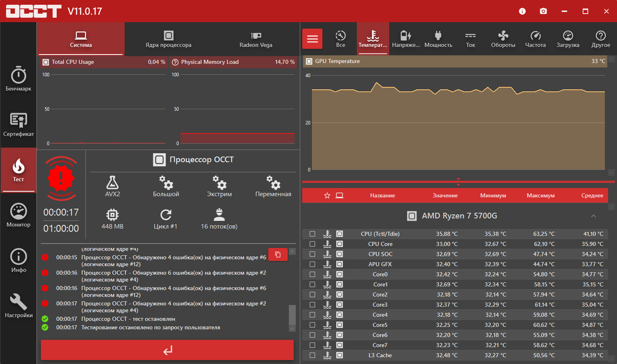Screen dimensions: 617x364
Task: Click the favorites star column header
Action: 327,195
